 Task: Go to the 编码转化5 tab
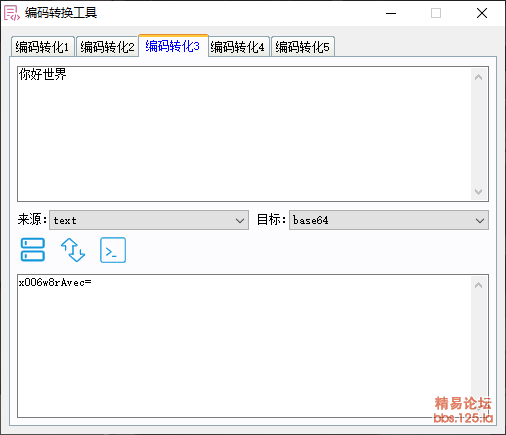tap(303, 47)
